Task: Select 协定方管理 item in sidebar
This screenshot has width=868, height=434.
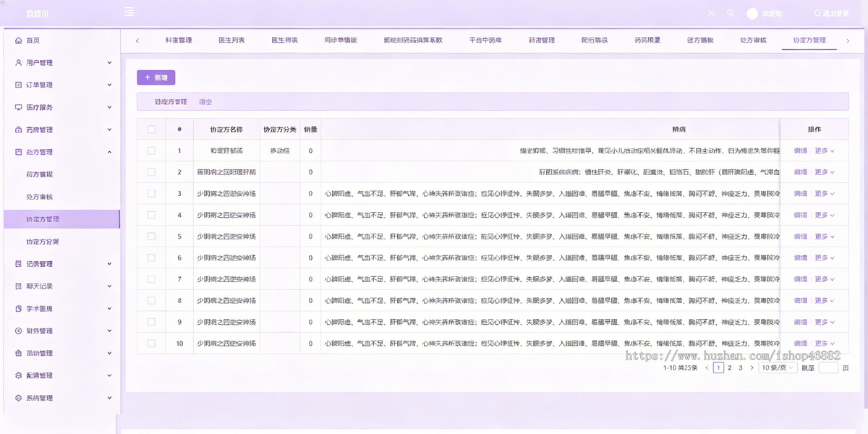Action: coord(61,219)
